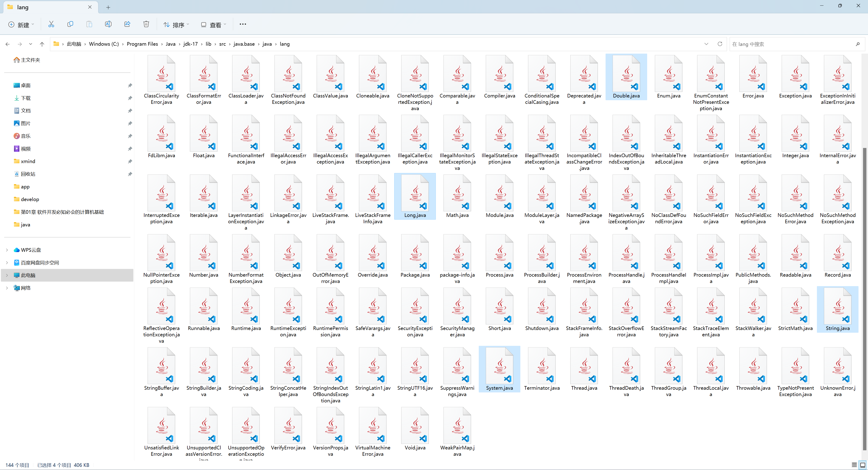The height and width of the screenshot is (470, 868).
Task: Open develop folder in sidebar
Action: coord(27,199)
